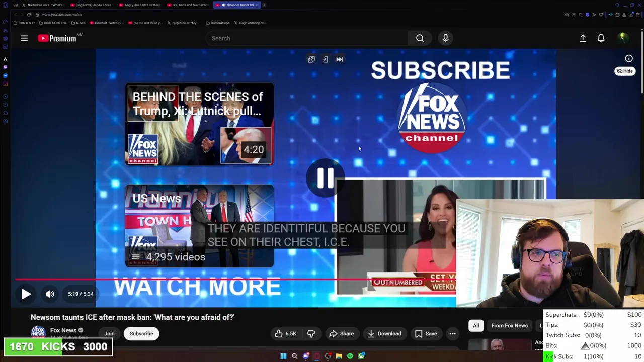Screen dimensions: 644x362
Task: Join the Fox News channel membership
Action: (109, 334)
